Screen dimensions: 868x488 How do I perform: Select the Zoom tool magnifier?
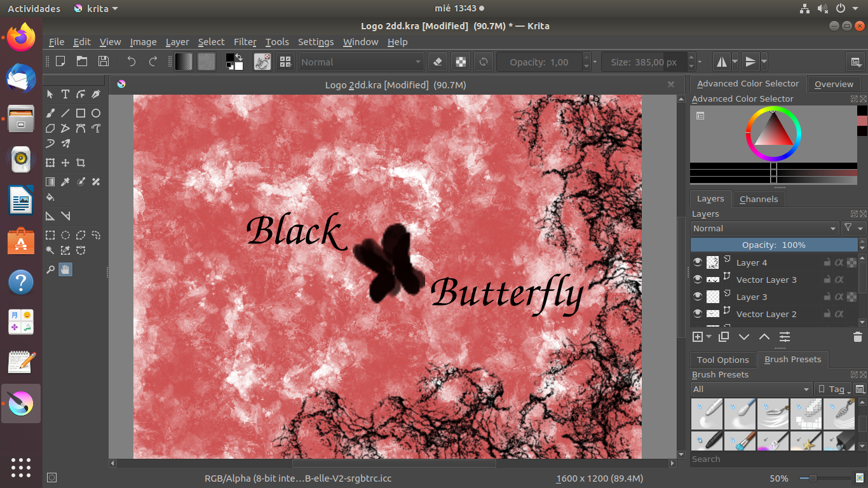pyautogui.click(x=50, y=269)
